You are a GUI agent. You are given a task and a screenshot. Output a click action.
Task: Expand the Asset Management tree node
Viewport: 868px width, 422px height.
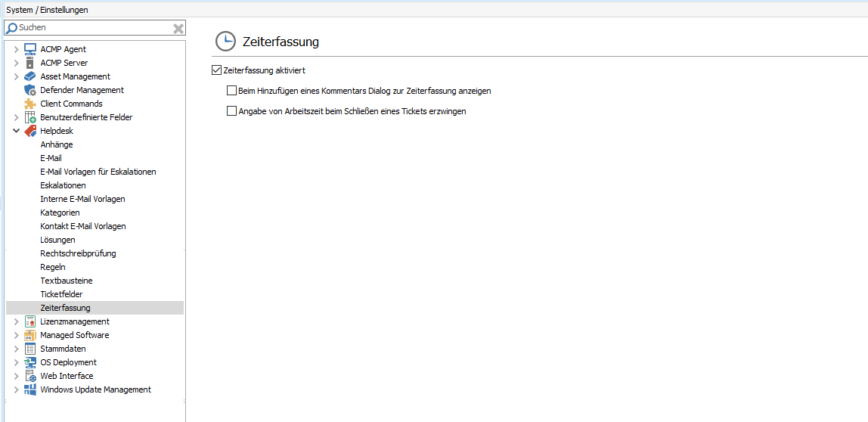[x=17, y=76]
